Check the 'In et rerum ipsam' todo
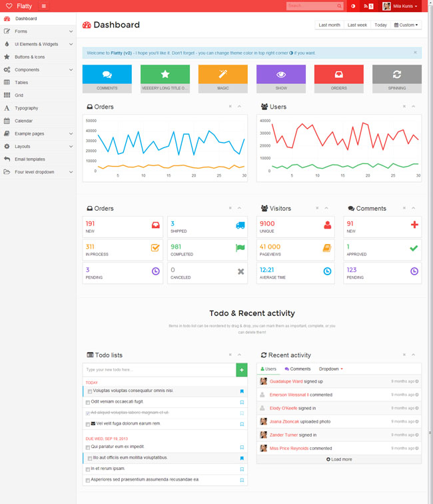Screen dimensions: 433x504 tap(88, 469)
